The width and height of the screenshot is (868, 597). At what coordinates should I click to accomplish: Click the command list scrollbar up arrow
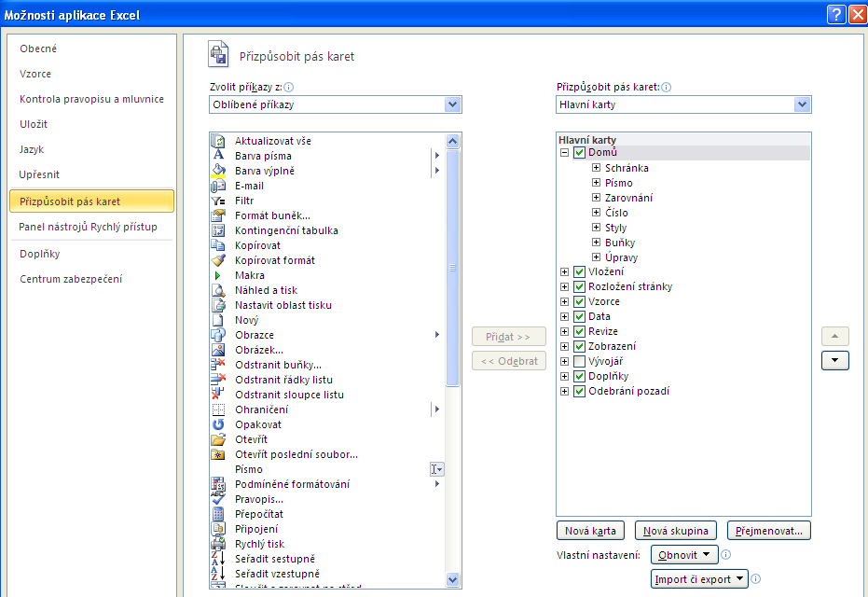point(452,141)
